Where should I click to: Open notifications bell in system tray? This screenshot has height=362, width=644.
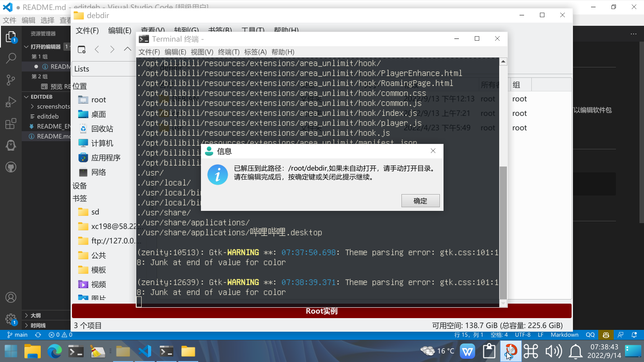tap(575, 351)
